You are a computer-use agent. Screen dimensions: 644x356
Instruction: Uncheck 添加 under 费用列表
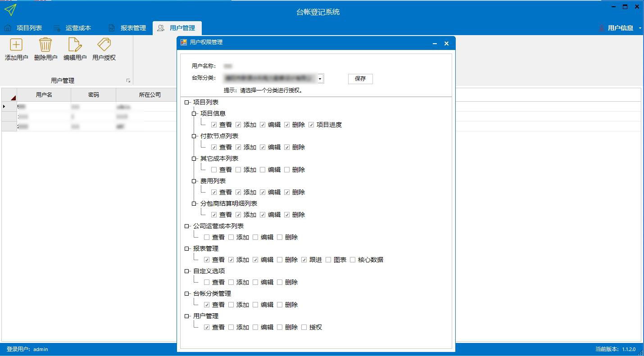click(238, 192)
